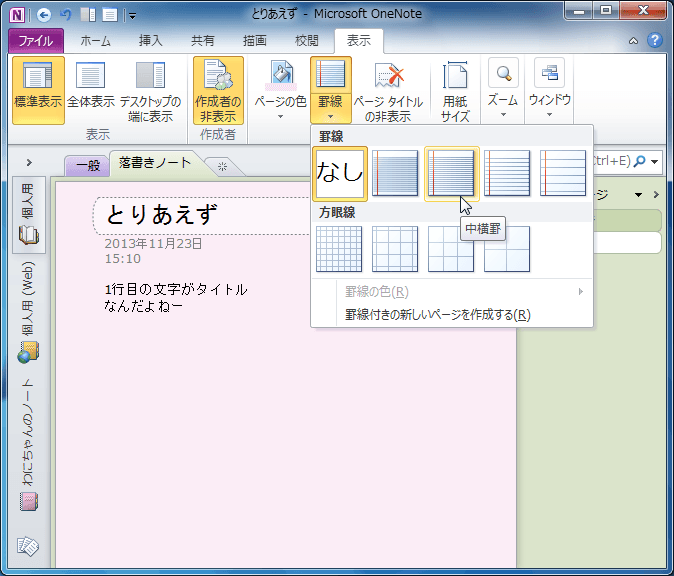Open the 一般 section tab

point(88,165)
